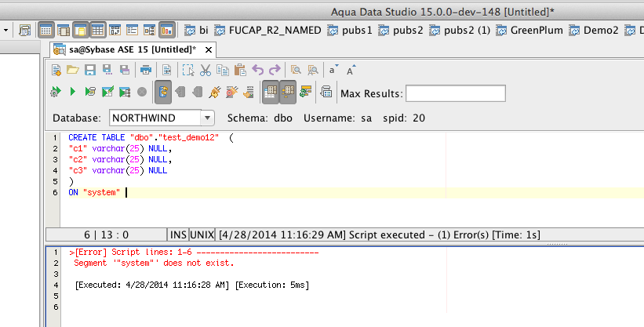Open the GreenPlum server shortcut
Screen dimensions: 644x327
(529, 30)
